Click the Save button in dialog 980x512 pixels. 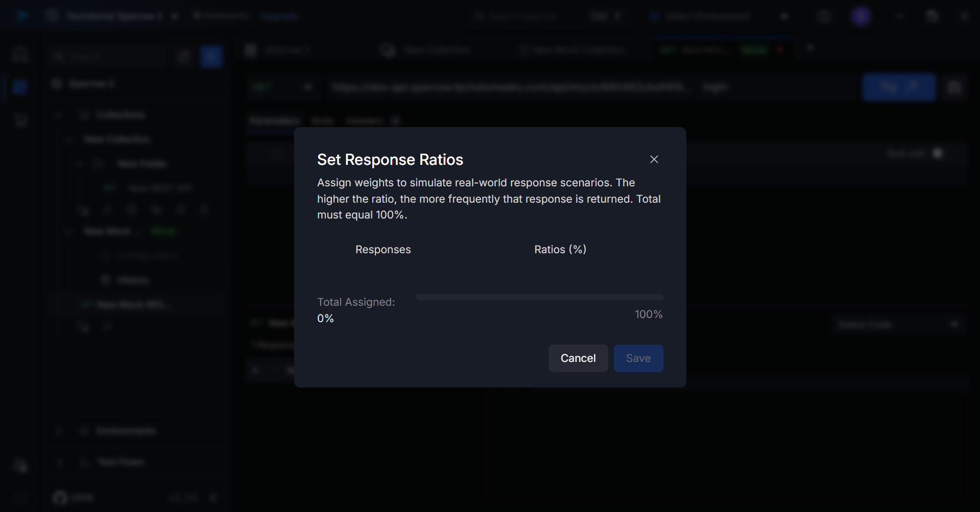coord(638,358)
